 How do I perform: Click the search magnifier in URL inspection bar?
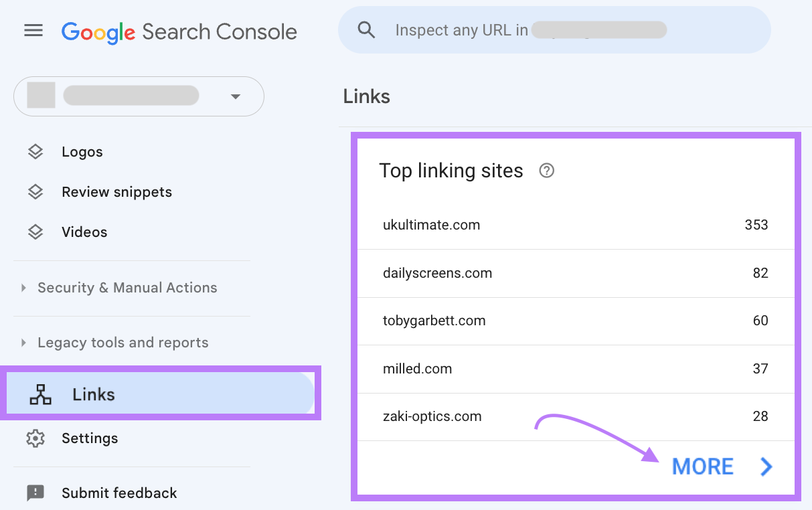coord(366,29)
